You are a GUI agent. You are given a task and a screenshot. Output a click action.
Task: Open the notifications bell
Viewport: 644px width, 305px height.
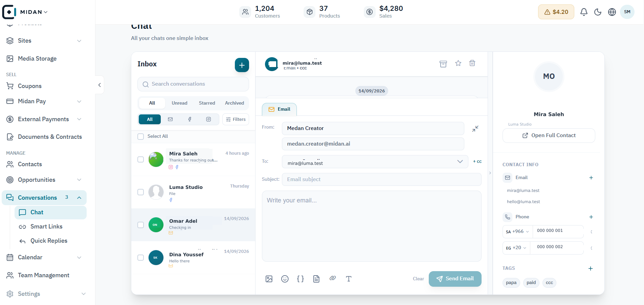pos(584,12)
